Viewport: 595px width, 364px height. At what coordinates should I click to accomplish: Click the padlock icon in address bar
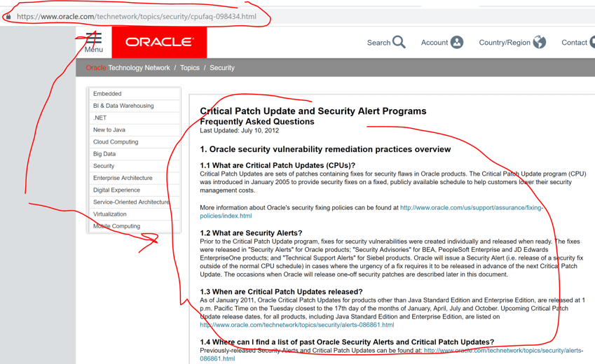pyautogui.click(x=8, y=16)
